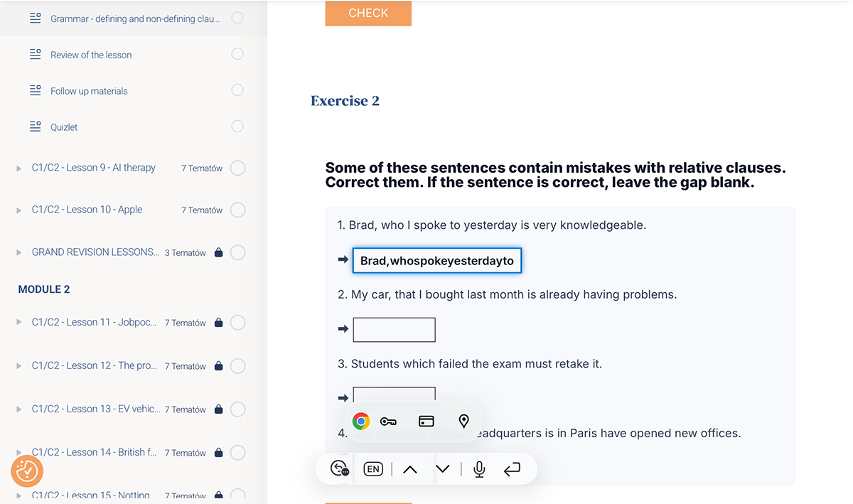
Task: Click the Grammar topic list icon
Action: click(35, 18)
